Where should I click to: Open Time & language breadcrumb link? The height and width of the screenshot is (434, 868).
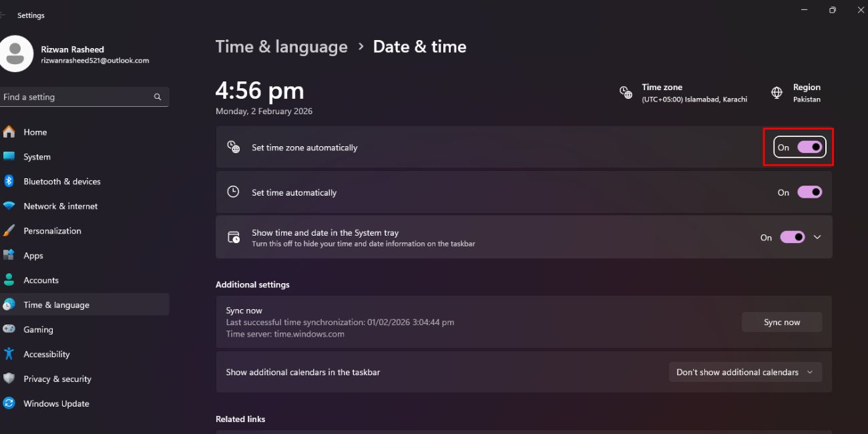(281, 46)
